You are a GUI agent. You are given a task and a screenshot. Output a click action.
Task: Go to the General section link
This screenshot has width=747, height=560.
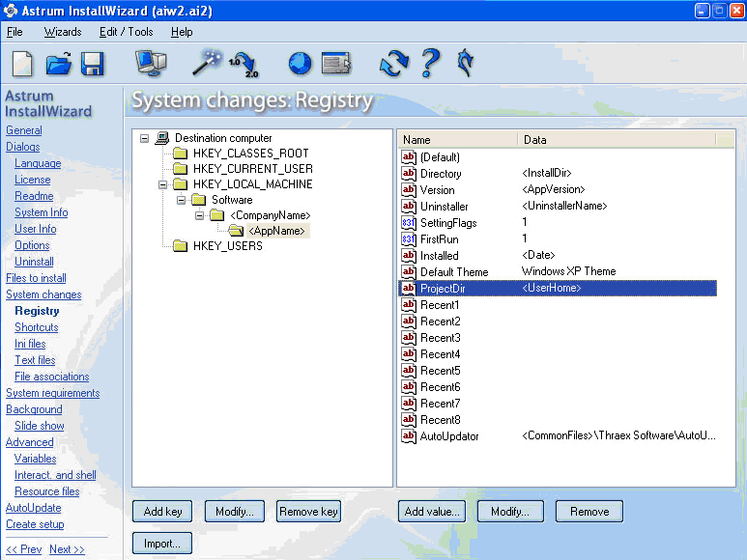coord(24,130)
